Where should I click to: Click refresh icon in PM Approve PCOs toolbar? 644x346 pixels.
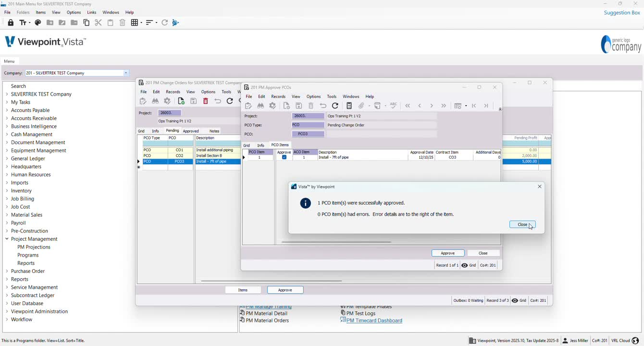[x=335, y=106]
